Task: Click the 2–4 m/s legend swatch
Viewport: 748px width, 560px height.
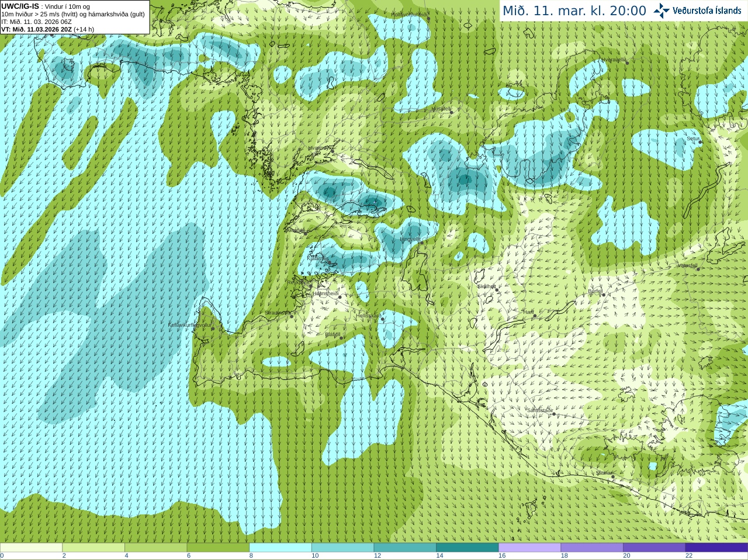Action: pos(93,548)
